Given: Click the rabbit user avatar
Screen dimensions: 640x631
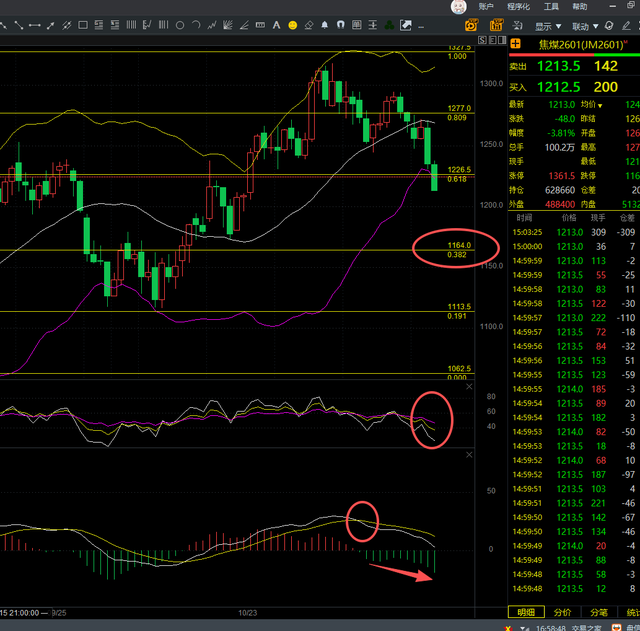Looking at the screenshot, I should click(458, 7).
